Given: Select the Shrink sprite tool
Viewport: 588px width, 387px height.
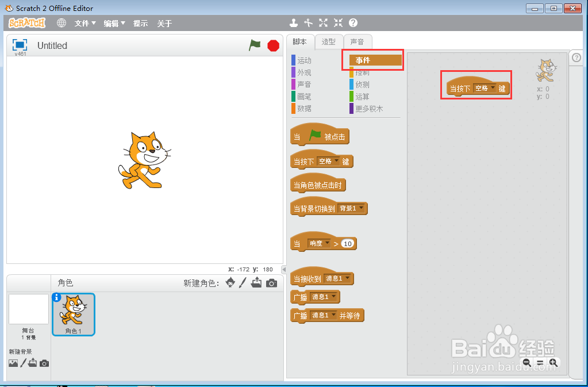Looking at the screenshot, I should [x=337, y=23].
